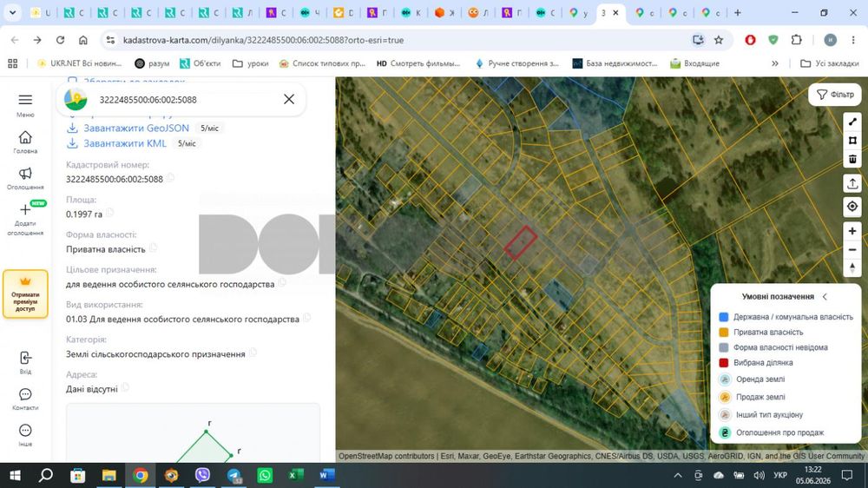868x488 pixels.
Task: Open the уроки bookmarks folder
Action: [x=251, y=63]
